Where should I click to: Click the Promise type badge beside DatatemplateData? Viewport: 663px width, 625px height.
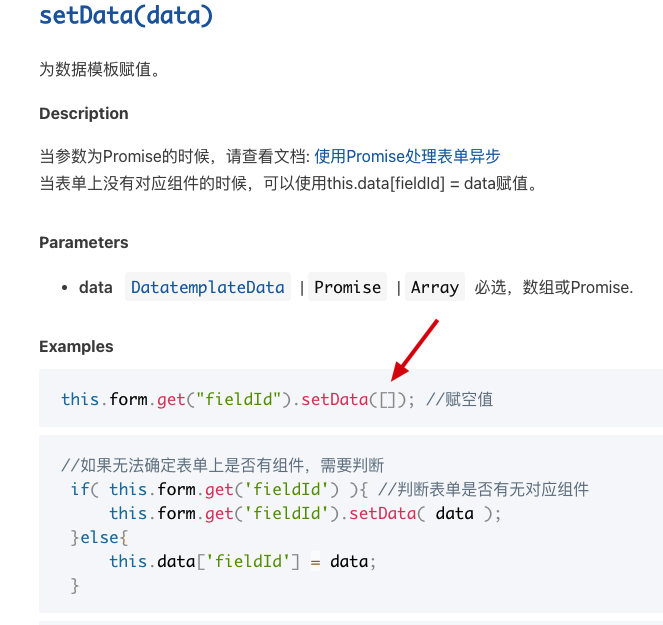(347, 287)
